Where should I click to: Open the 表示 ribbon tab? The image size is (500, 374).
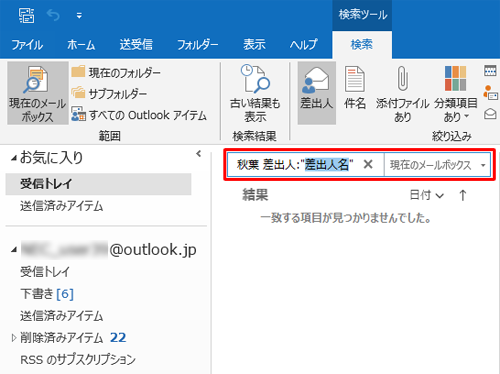coord(254,44)
